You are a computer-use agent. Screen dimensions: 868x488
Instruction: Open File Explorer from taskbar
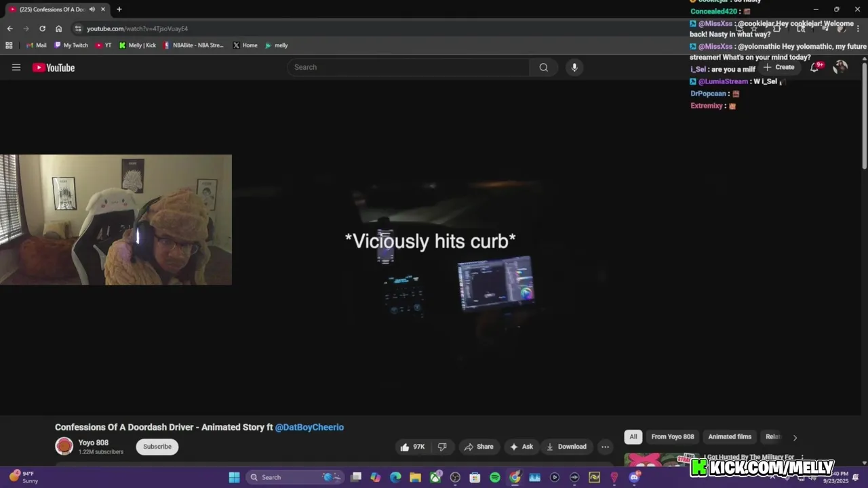coord(415,477)
